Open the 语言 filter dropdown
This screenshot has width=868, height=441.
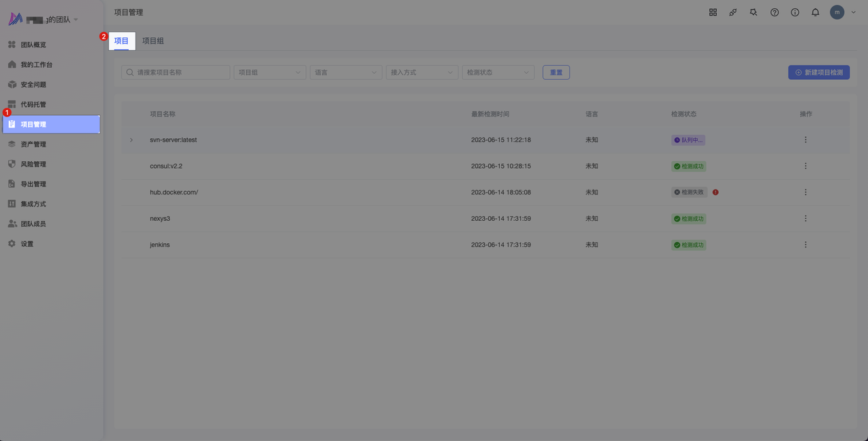346,72
